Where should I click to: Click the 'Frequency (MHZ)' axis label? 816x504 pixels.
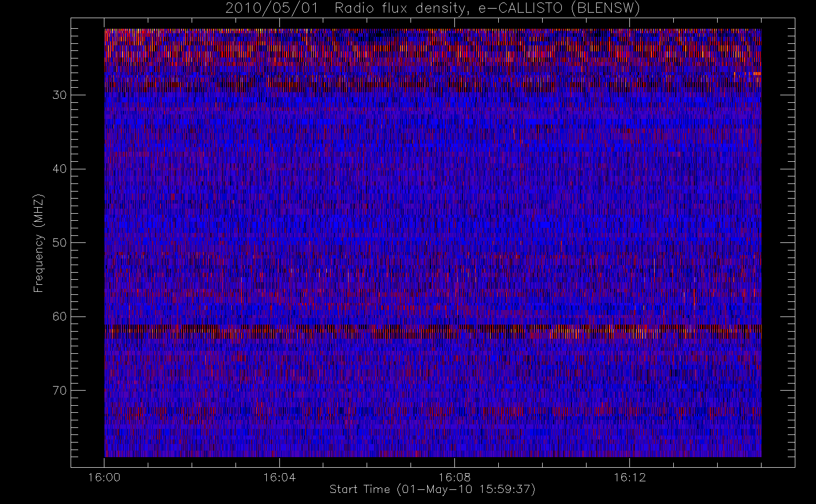click(38, 243)
